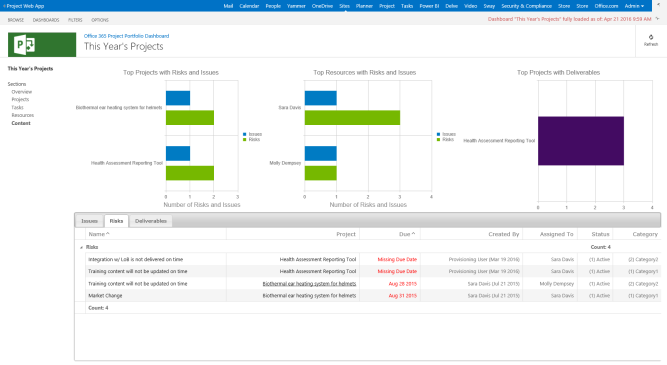The image size is (667, 365).
Task: Go to Projects section in sidebar
Action: (20, 100)
